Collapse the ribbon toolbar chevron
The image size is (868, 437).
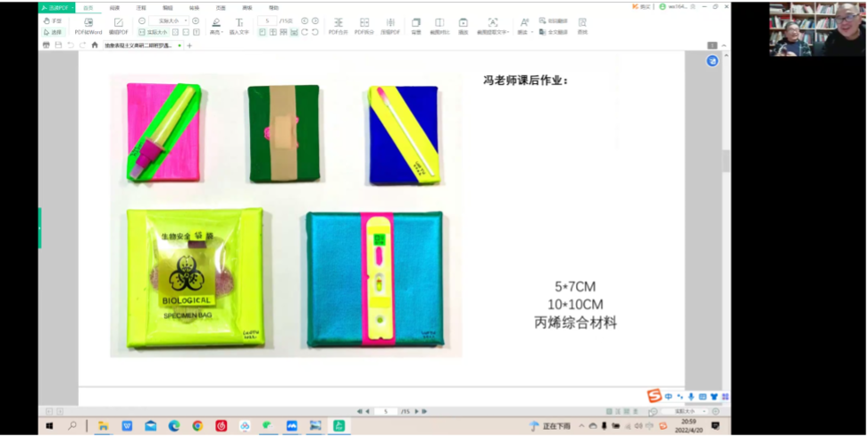[724, 46]
